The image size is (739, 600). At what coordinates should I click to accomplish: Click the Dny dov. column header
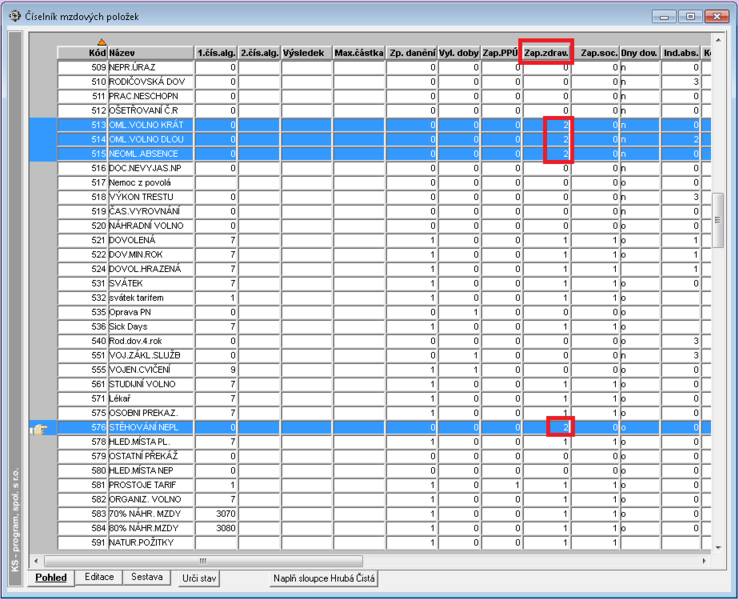pyautogui.click(x=640, y=53)
